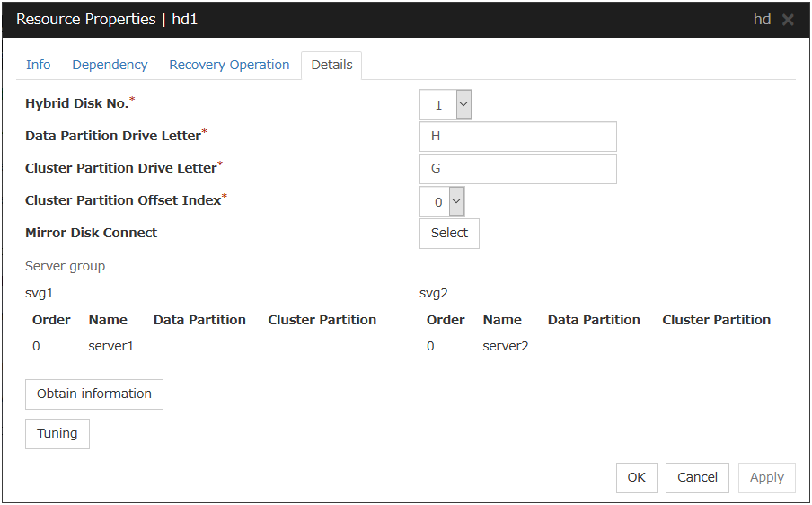Open the Dependency tab

point(110,65)
